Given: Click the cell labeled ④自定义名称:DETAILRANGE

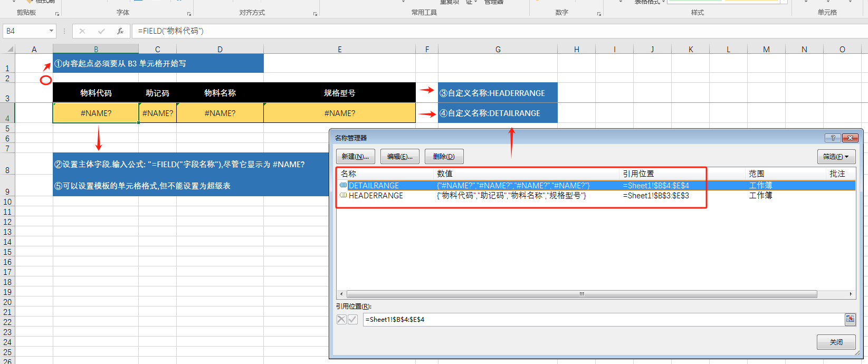Looking at the screenshot, I should click(498, 113).
